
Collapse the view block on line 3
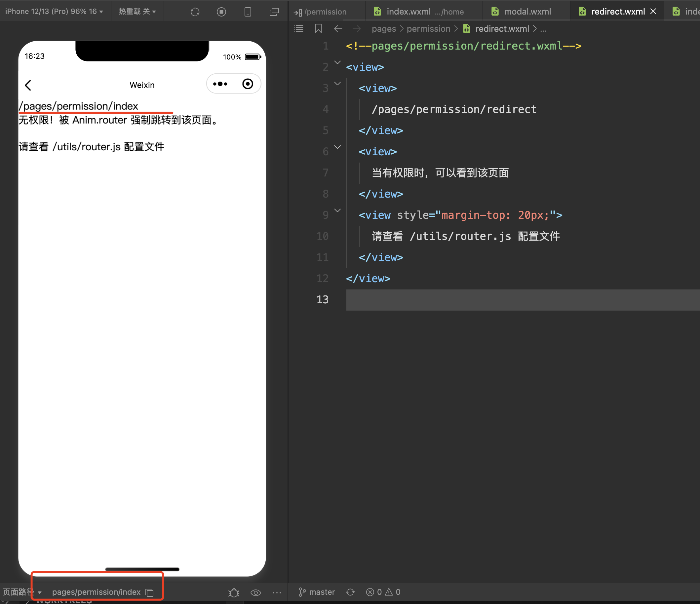tap(337, 84)
